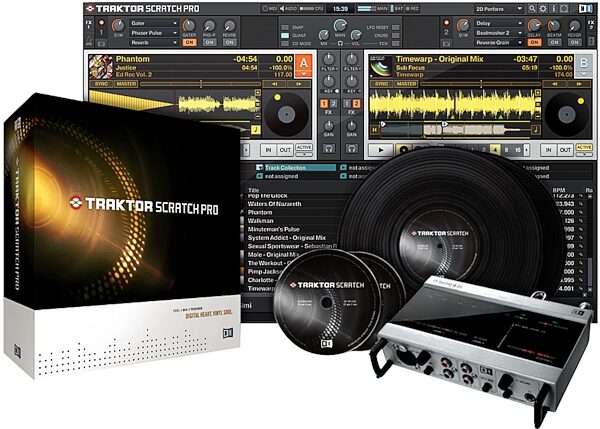Click loop OUT button on deck B
600x429 pixels.
[x=566, y=150]
